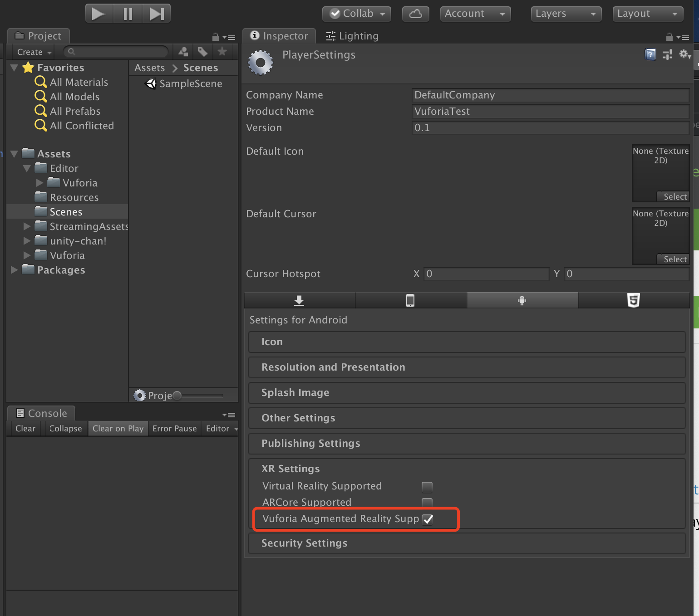The image size is (699, 616).
Task: Edit the Product Name field
Action: coord(551,111)
